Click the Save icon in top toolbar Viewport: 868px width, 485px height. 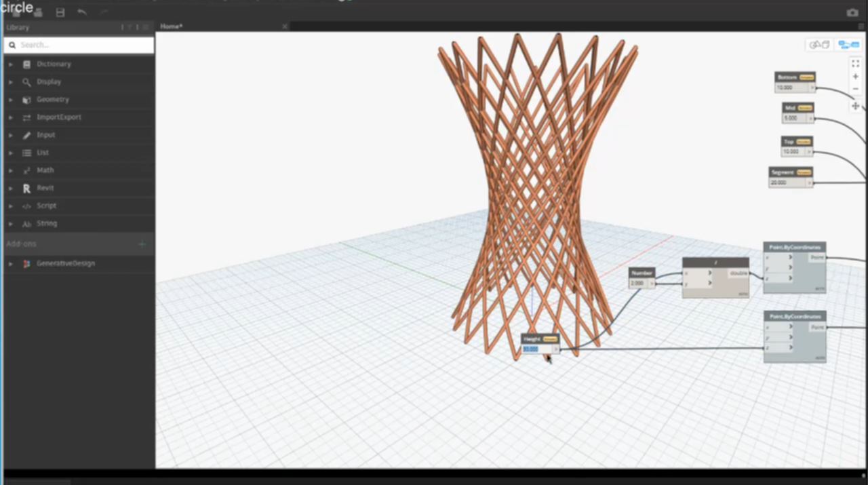pos(60,12)
